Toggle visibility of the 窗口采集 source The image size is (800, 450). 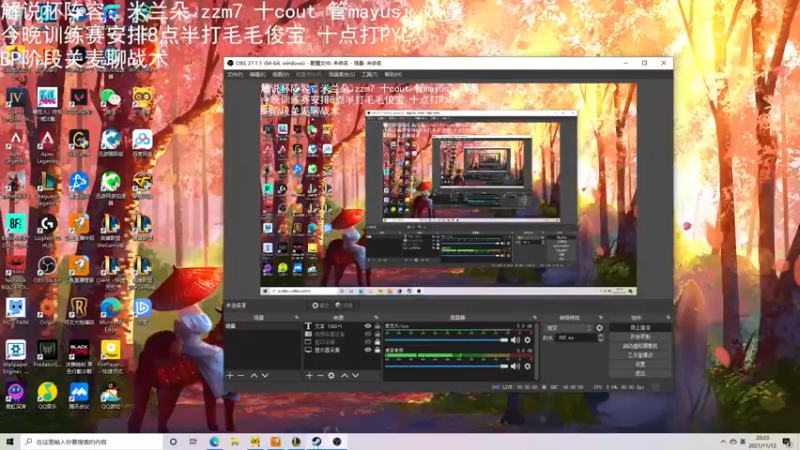coord(367,342)
